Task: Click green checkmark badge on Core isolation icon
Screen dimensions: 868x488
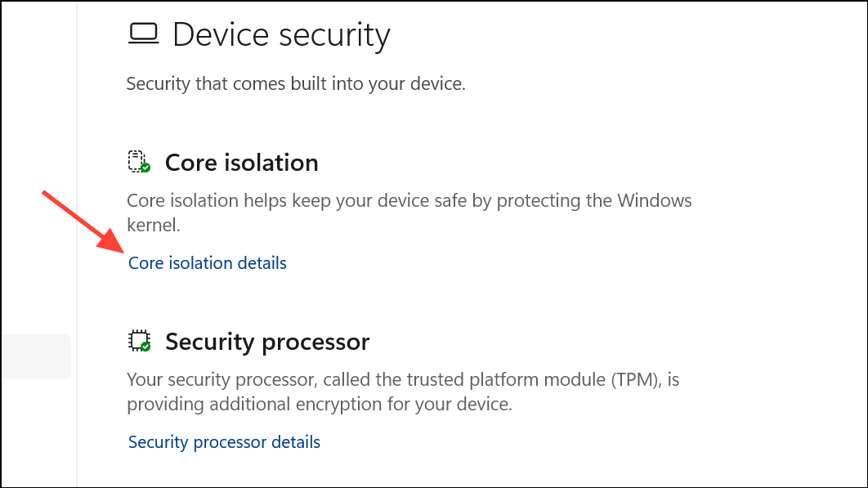Action: (145, 168)
